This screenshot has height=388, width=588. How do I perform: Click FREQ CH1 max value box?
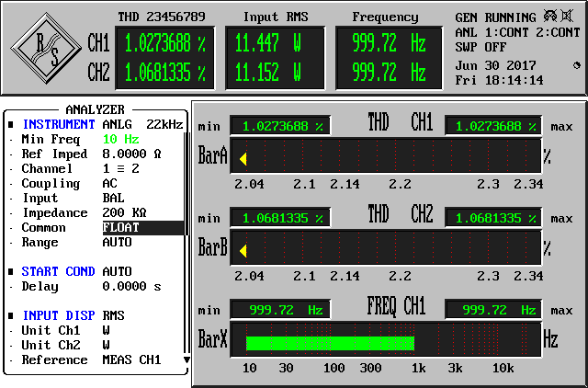493,310
